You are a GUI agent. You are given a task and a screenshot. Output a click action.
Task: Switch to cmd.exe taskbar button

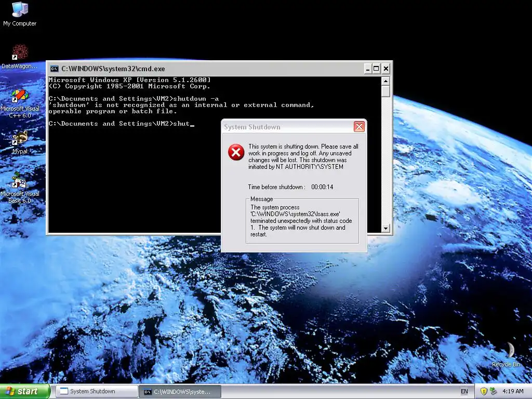(x=180, y=392)
